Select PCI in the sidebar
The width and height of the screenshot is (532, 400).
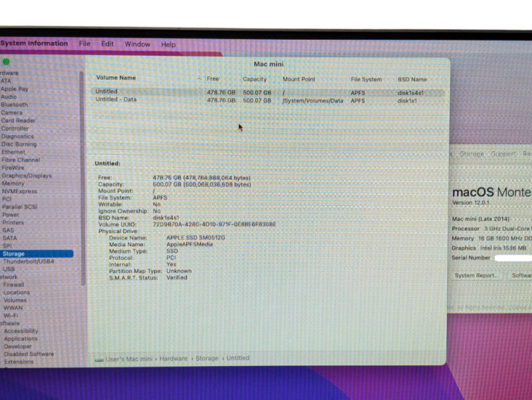(x=7, y=199)
